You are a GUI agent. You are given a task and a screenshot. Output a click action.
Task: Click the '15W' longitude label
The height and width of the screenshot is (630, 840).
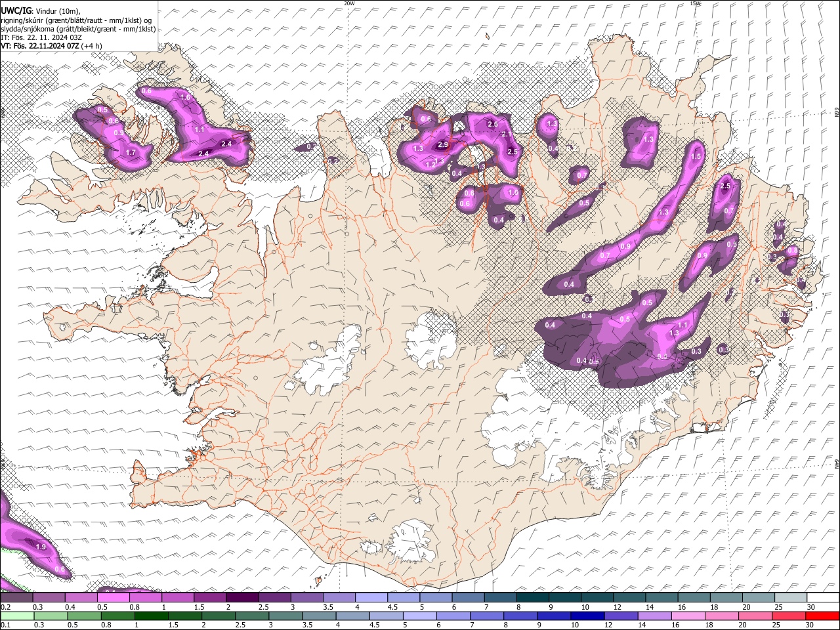[x=695, y=3]
